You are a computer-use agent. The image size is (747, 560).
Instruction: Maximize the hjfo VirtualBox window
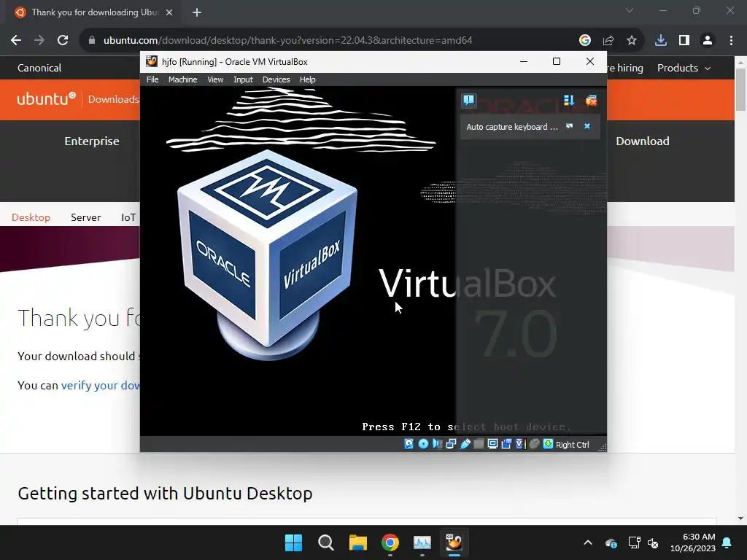pyautogui.click(x=557, y=61)
